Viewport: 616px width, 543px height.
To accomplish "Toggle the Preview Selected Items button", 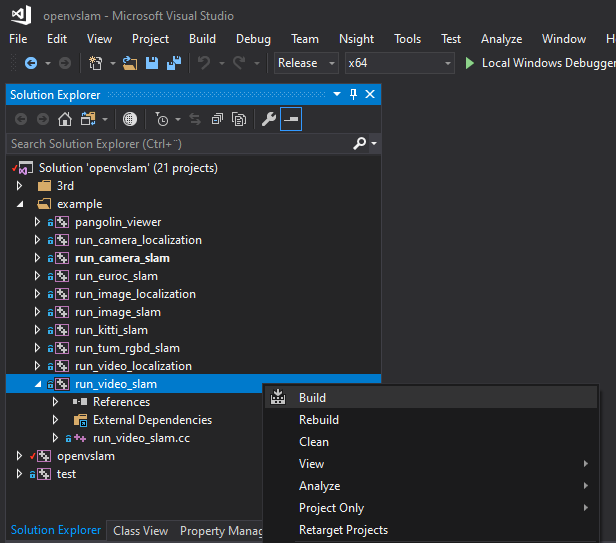I will (x=291, y=119).
